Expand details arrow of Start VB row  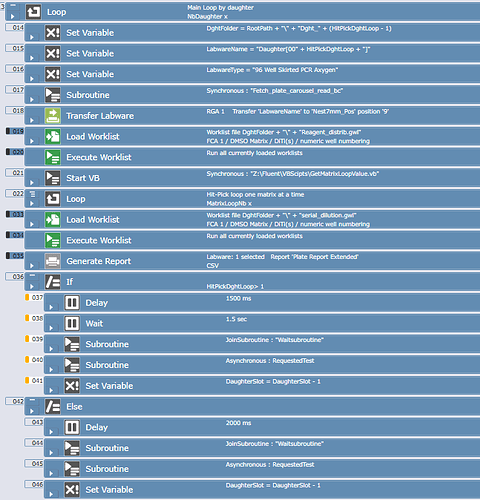tap(32, 182)
